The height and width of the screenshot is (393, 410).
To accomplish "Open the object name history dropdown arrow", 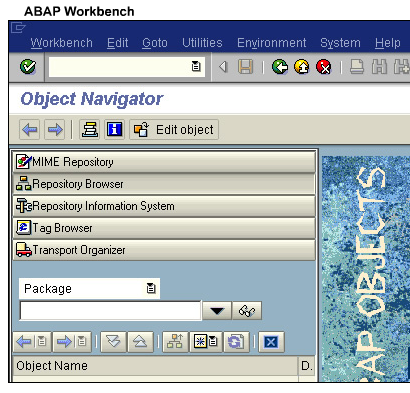I will pyautogui.click(x=217, y=311).
